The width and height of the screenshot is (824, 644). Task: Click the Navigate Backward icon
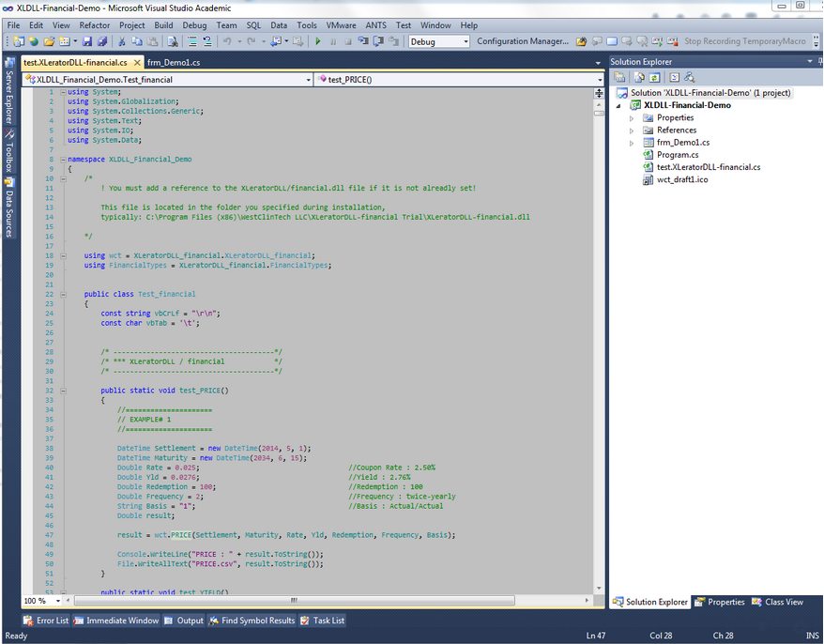276,41
